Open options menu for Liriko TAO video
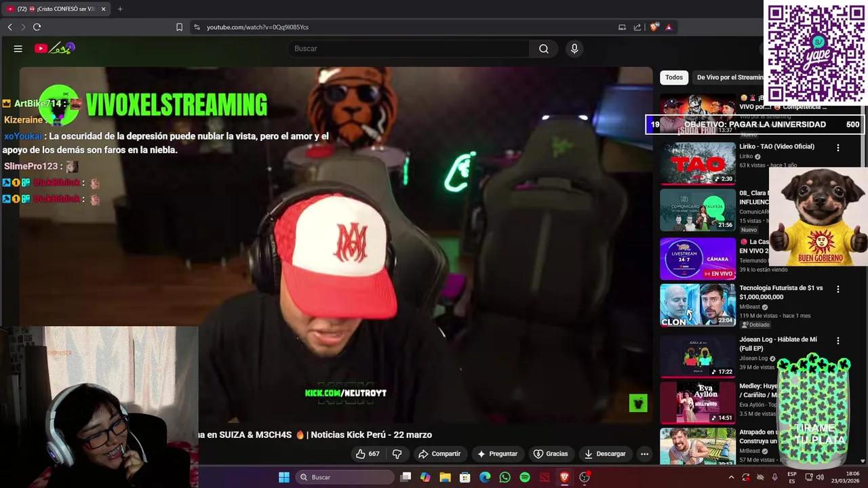 [838, 148]
